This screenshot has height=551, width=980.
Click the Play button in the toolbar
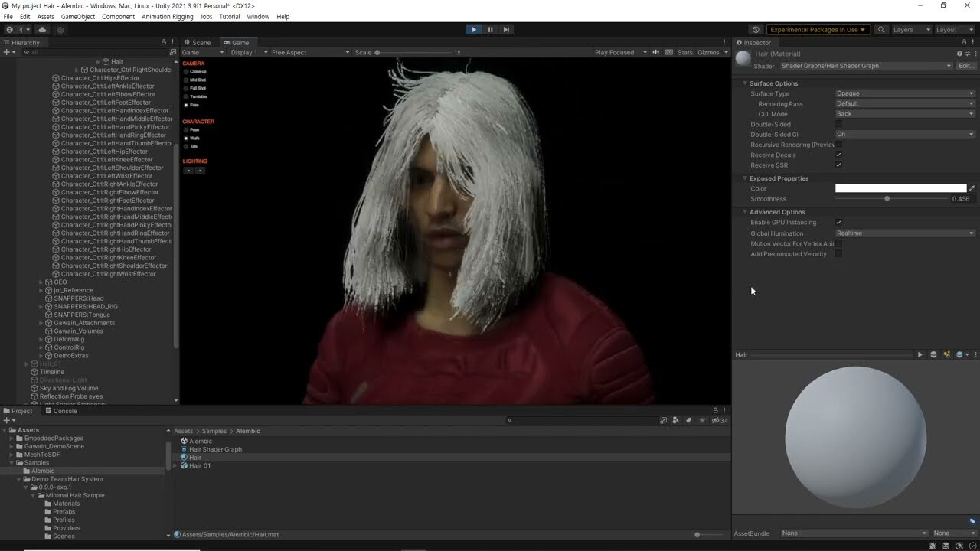[473, 29]
